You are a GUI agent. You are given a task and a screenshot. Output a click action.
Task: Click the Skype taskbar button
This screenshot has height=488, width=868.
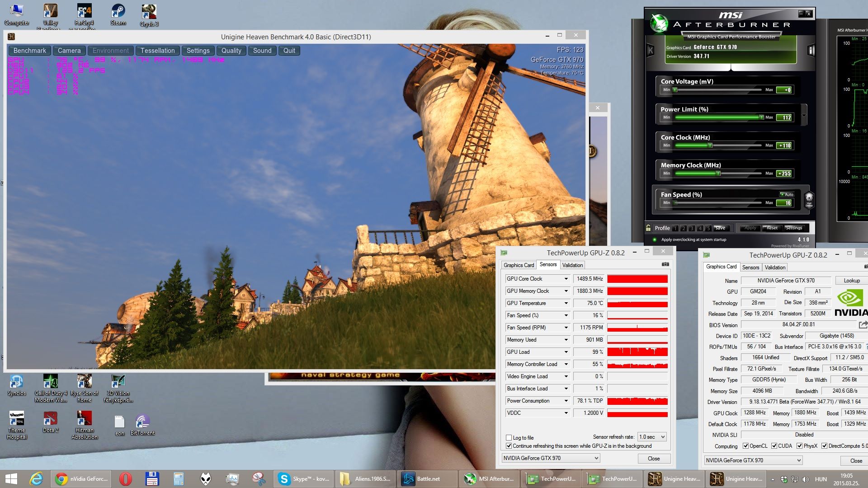click(x=304, y=479)
